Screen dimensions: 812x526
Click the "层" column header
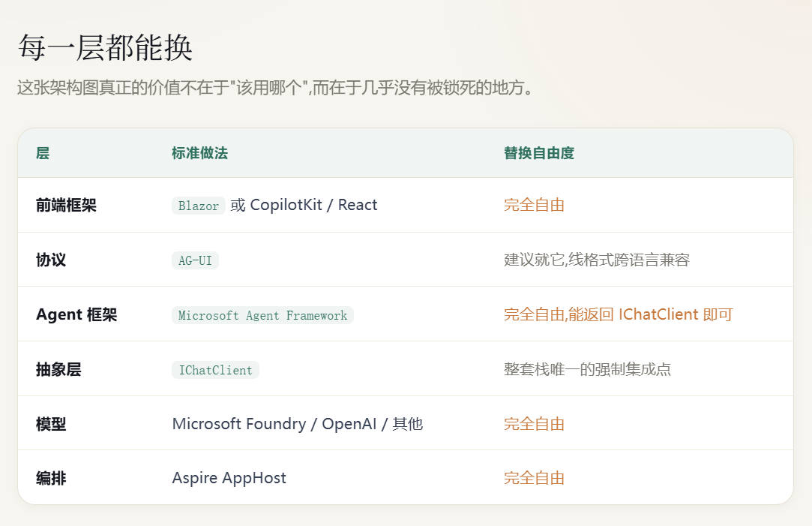(x=43, y=153)
